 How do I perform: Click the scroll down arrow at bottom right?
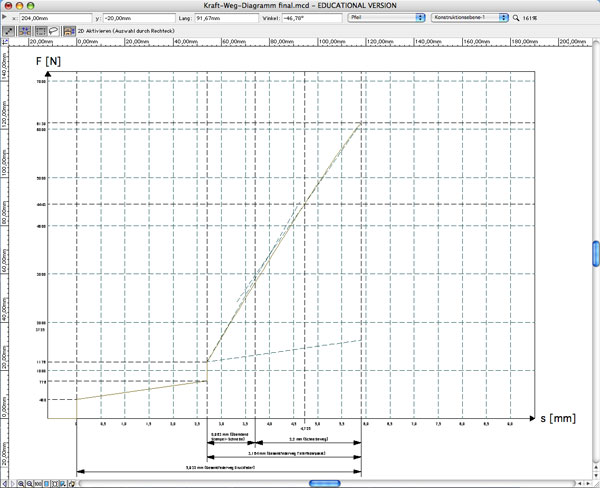coord(596,475)
